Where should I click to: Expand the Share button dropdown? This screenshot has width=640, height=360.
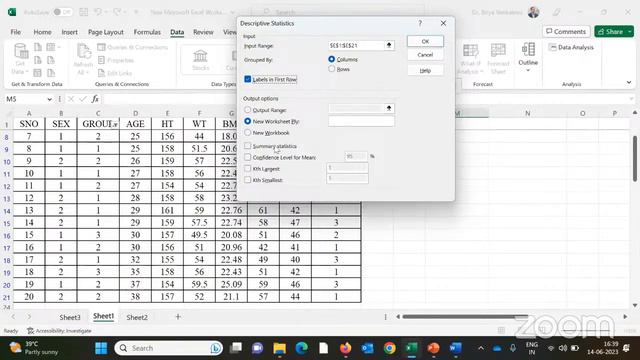pos(630,31)
